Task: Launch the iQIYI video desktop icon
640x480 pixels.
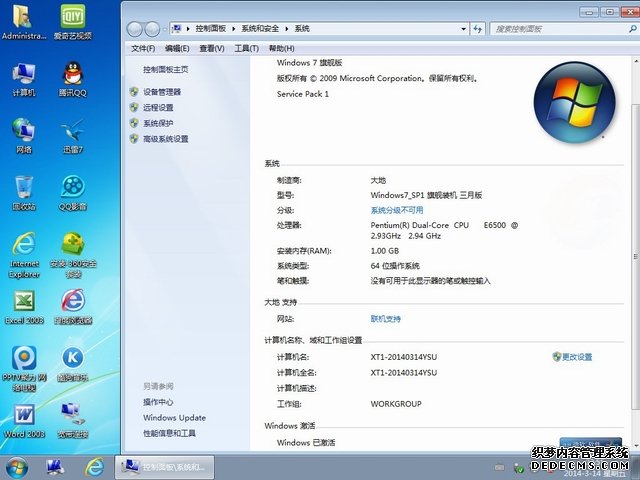Action: 73,22
